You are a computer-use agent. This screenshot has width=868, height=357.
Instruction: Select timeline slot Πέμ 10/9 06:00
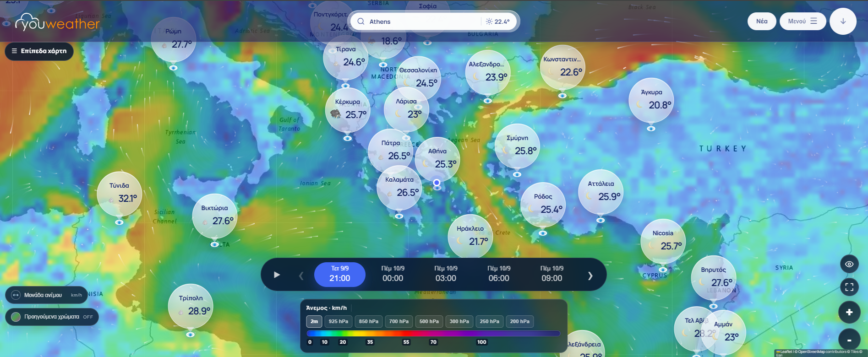tap(499, 274)
